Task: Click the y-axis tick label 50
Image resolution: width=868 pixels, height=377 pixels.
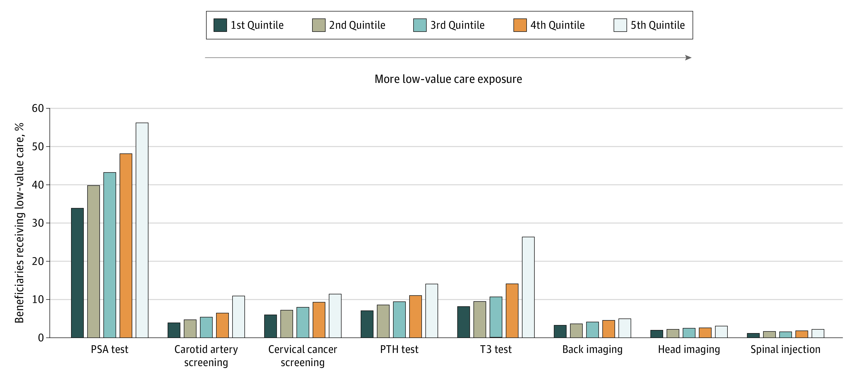Action: (38, 146)
